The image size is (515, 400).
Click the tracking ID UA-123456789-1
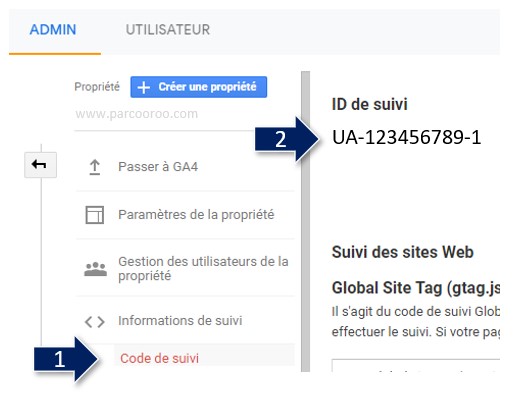pos(407,137)
